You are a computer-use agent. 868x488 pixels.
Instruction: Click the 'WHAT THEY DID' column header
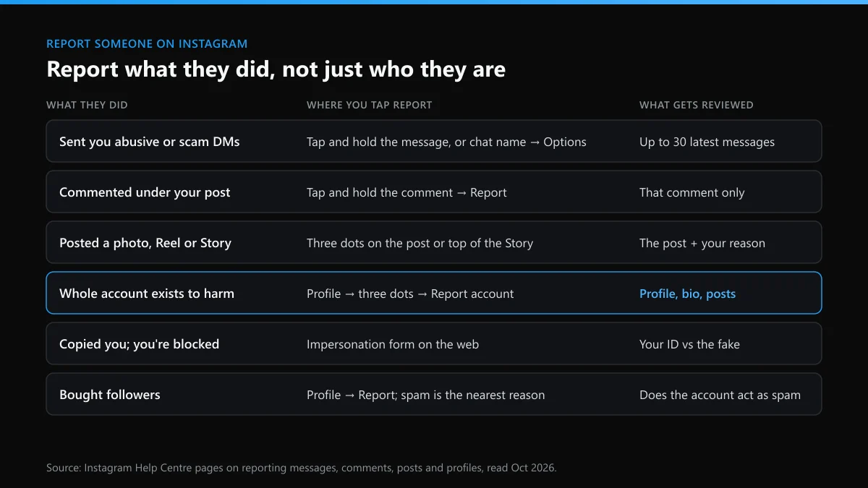point(87,105)
